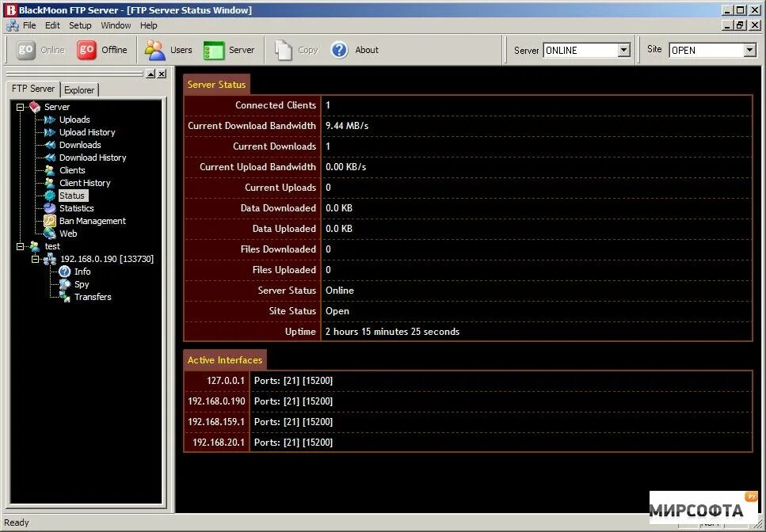The height and width of the screenshot is (532, 766).
Task: Click the Transfers icon in tree
Action: [x=65, y=297]
